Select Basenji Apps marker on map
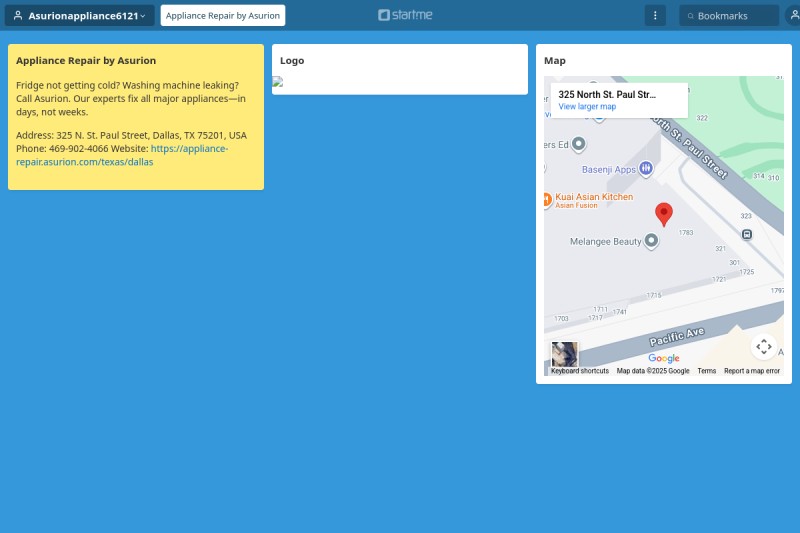Image resolution: width=800 pixels, height=533 pixels. (645, 168)
